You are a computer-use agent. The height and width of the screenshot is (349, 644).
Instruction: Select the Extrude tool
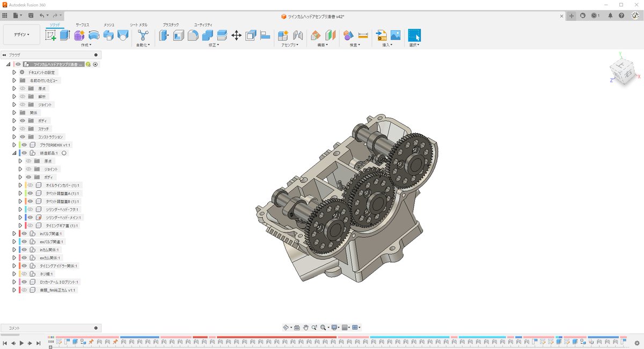(65, 35)
